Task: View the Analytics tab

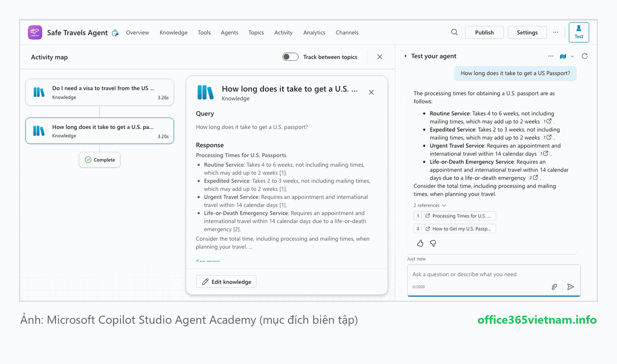Action: (314, 33)
